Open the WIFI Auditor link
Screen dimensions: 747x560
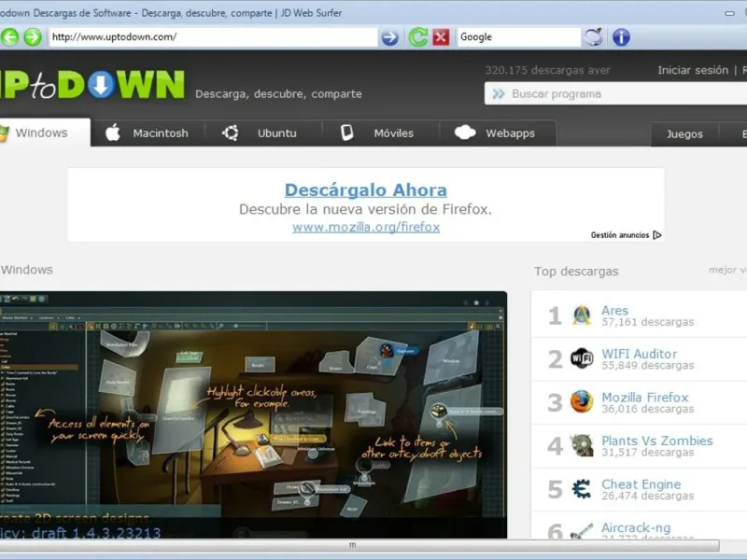pos(639,354)
